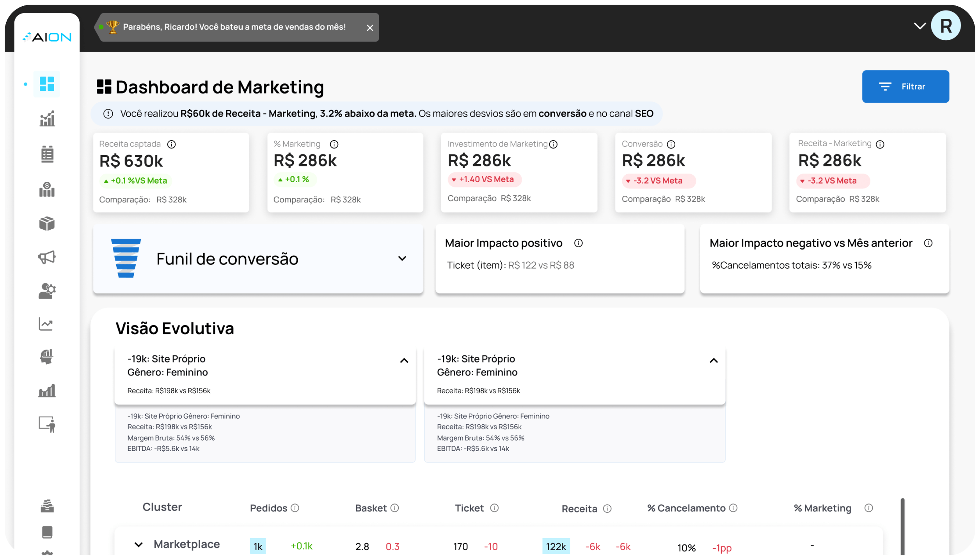The height and width of the screenshot is (560, 980).
Task: Collapse the second Site Próprio card
Action: pyautogui.click(x=714, y=361)
